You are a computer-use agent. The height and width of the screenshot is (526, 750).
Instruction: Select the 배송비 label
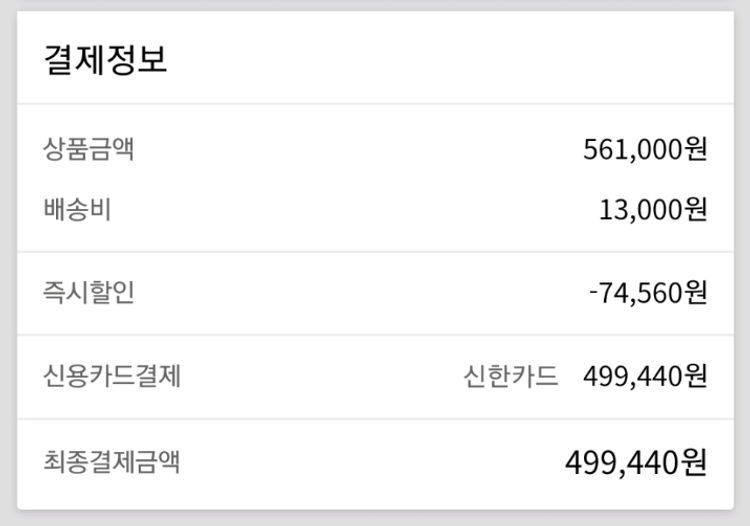coord(77,210)
